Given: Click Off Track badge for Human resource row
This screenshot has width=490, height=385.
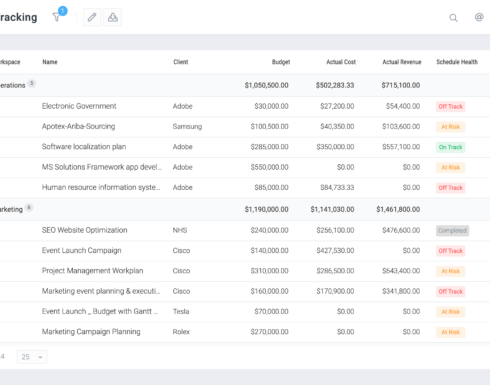Looking at the screenshot, I should point(450,188).
